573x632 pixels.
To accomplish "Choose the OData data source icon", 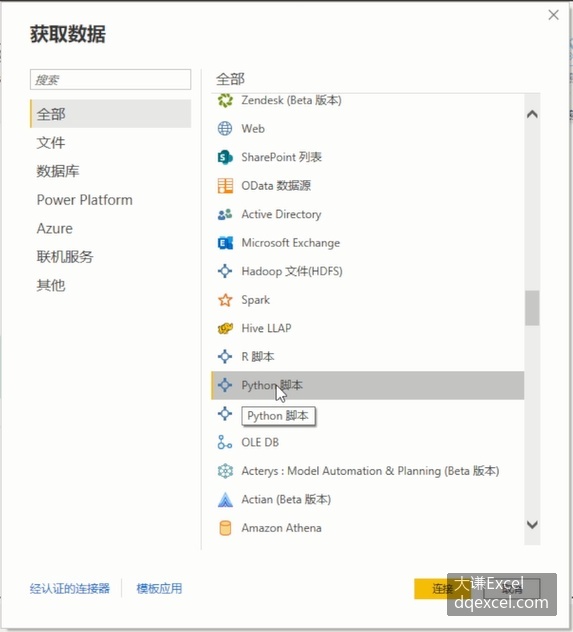I will (225, 186).
